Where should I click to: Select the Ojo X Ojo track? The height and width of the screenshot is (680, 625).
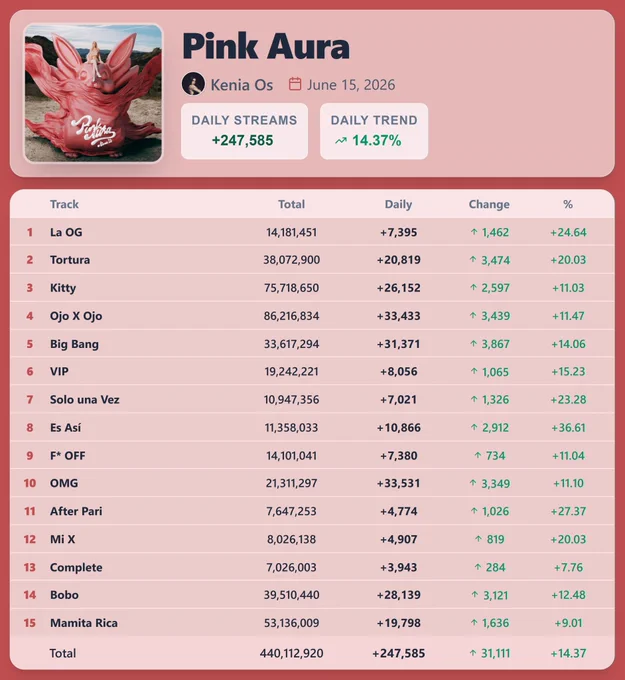coord(76,316)
